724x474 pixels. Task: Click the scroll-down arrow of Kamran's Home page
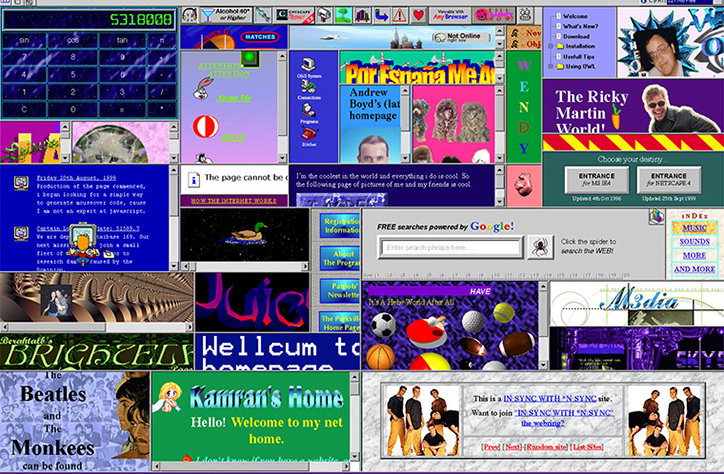(355, 456)
